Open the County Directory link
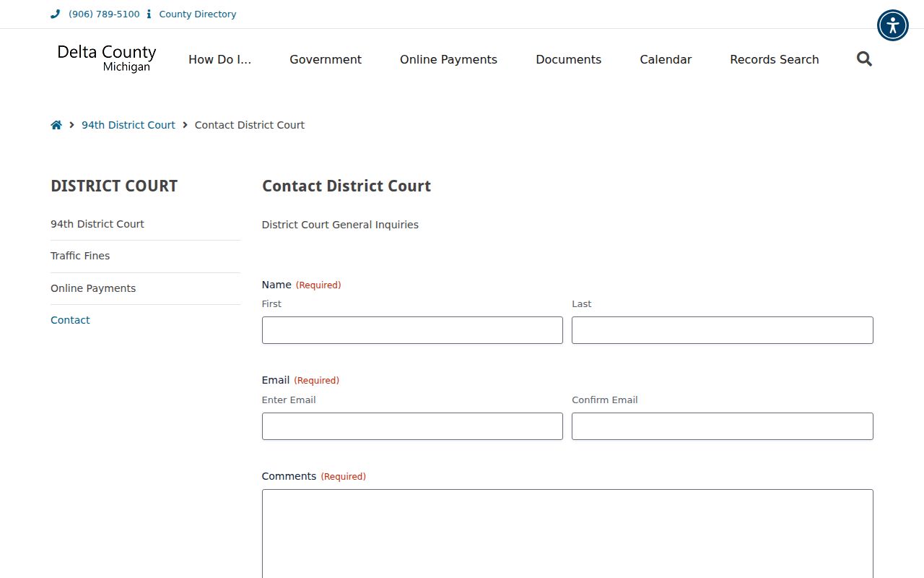Viewport: 924px width, 578px height. pyautogui.click(x=198, y=14)
